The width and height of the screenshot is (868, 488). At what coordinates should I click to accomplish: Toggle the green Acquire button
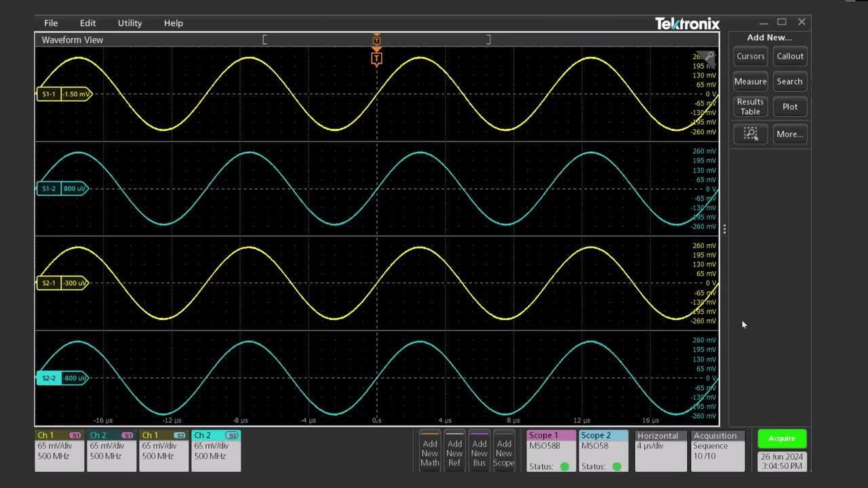point(781,439)
